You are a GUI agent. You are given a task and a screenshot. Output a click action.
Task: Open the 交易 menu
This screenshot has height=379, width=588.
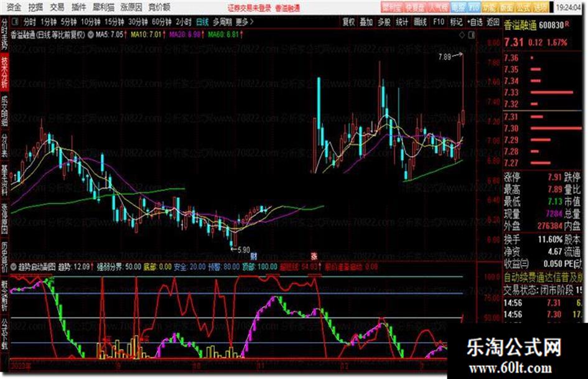pyautogui.click(x=57, y=7)
